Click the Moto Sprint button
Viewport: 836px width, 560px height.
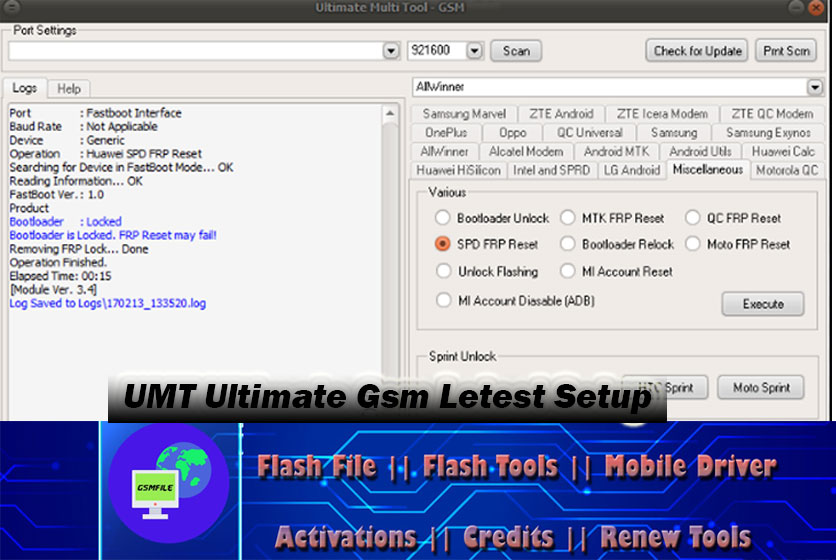tap(761, 387)
